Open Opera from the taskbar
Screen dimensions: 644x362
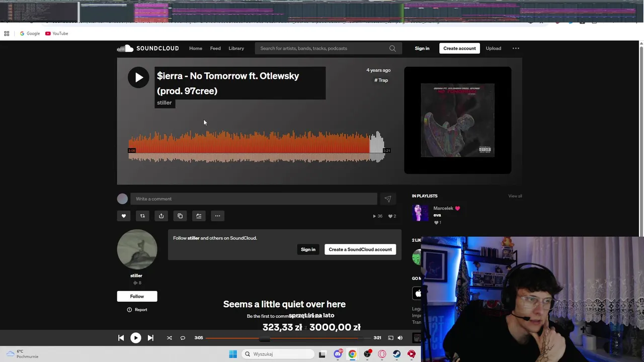click(x=382, y=354)
